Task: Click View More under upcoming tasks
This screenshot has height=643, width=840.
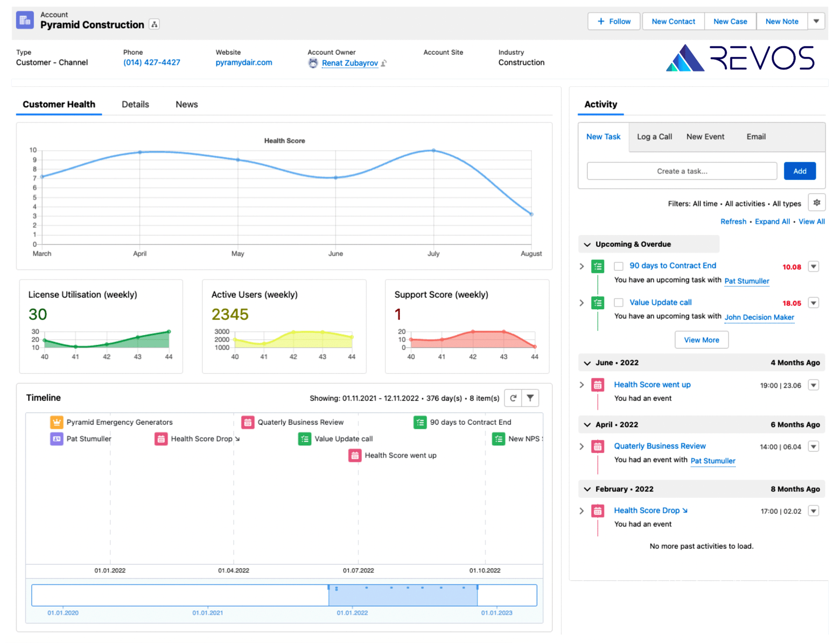Action: coord(701,340)
